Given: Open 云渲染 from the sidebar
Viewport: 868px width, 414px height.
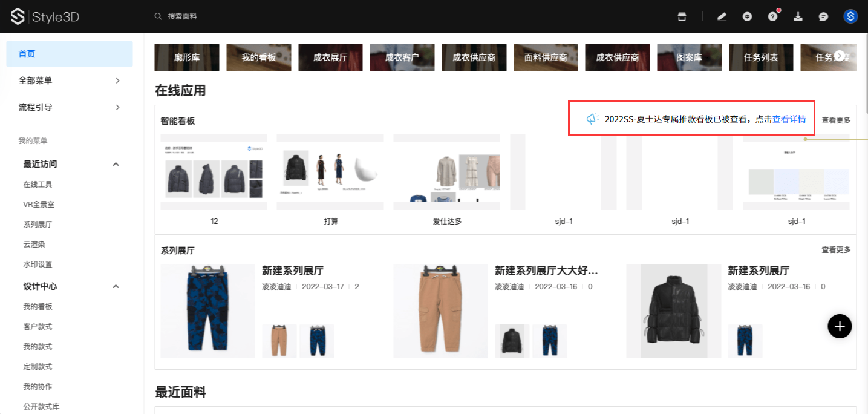Looking at the screenshot, I should coord(34,245).
